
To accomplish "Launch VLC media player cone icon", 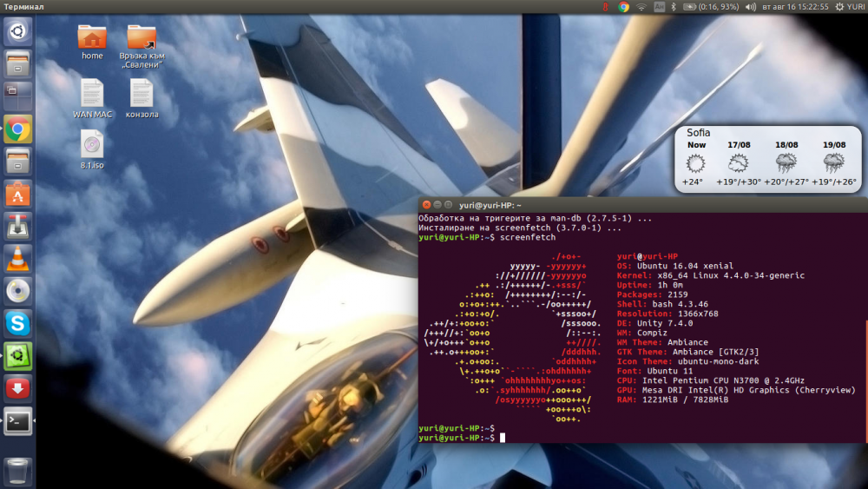I will tap(17, 259).
